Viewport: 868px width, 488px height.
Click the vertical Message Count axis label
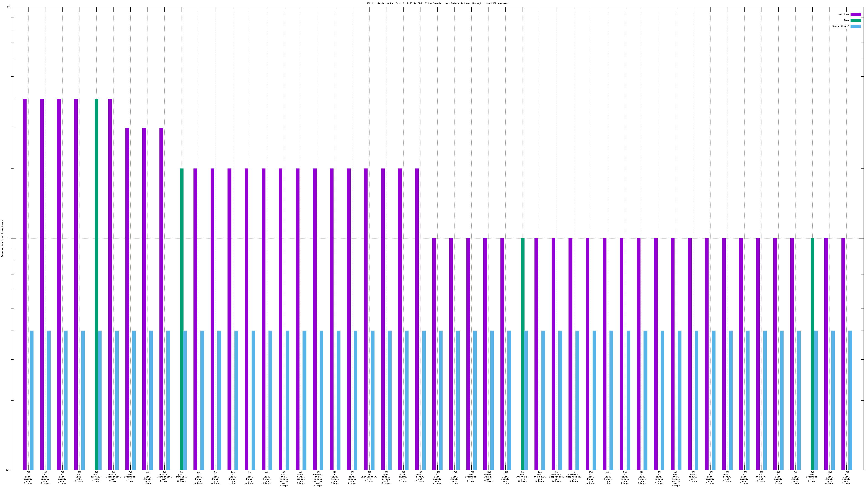coord(2,238)
